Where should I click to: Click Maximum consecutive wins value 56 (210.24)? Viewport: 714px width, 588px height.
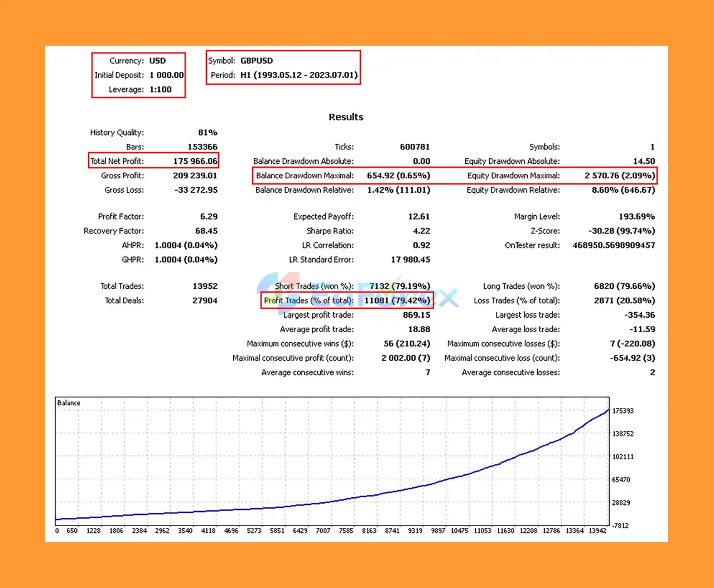(x=407, y=344)
